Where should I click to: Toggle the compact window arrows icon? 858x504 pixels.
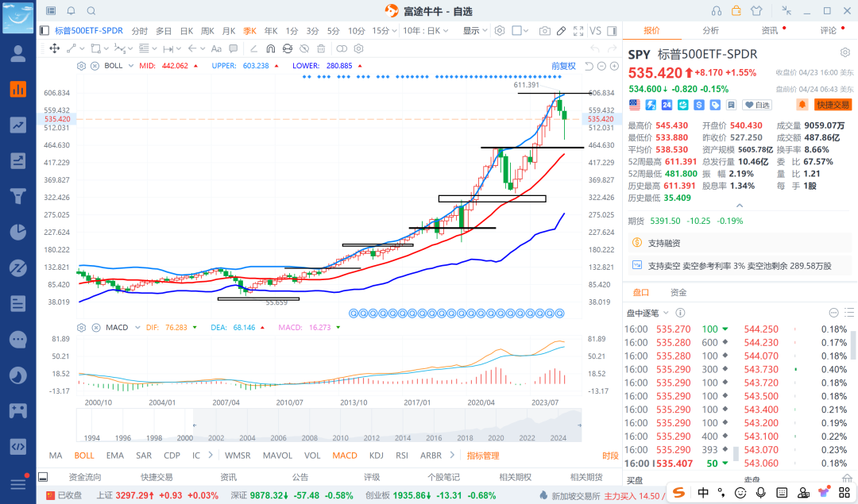[786, 10]
